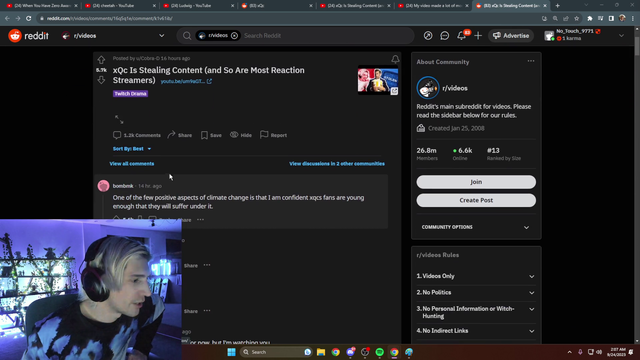Show hidden system tray icons
Viewport: 640px width, 360px height.
pyautogui.click(x=569, y=352)
